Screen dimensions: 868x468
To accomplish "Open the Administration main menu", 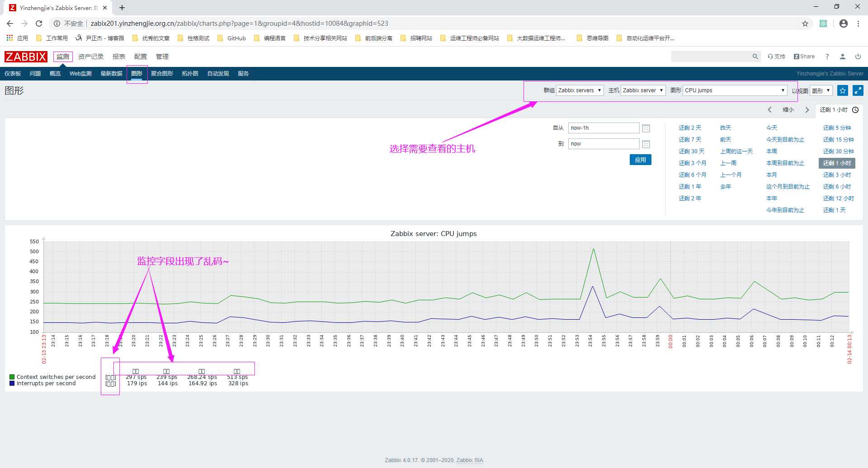I will point(162,57).
